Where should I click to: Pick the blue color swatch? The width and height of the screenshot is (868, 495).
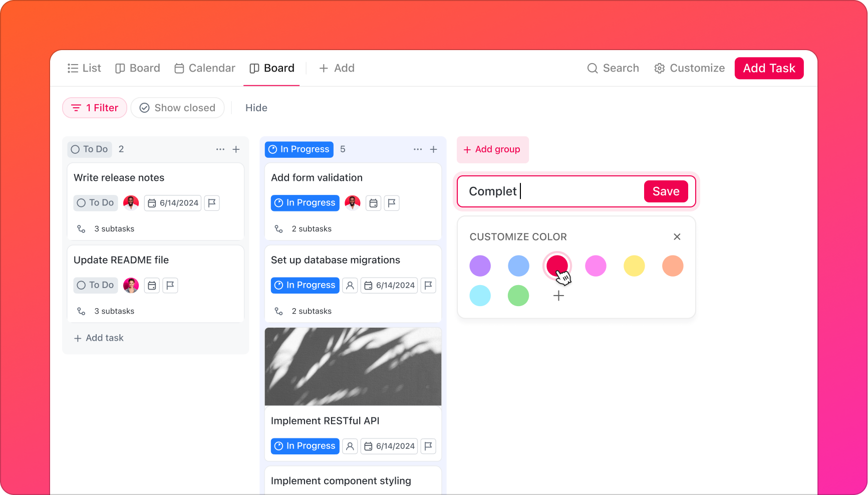pyautogui.click(x=518, y=266)
